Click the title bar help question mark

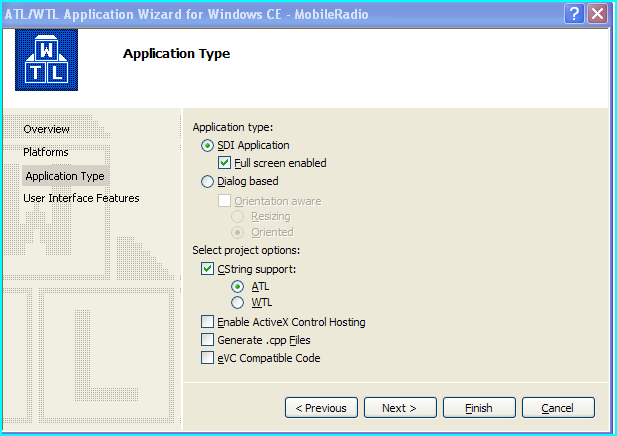pyautogui.click(x=574, y=13)
